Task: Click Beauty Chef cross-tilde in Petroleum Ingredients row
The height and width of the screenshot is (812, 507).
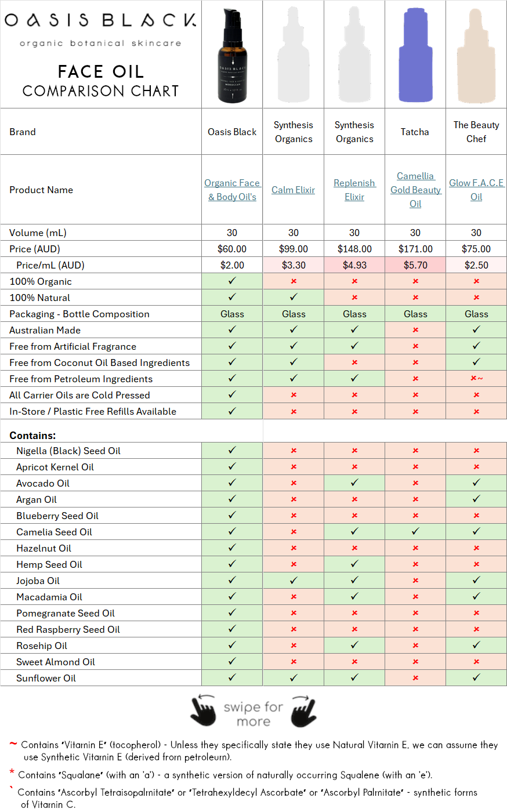Action: click(x=477, y=379)
